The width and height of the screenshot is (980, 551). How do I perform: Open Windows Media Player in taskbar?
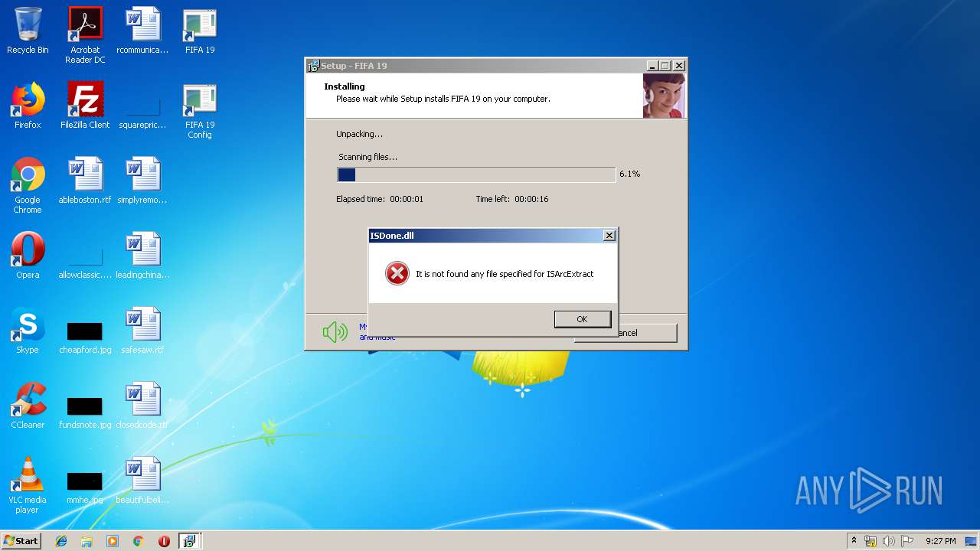pyautogui.click(x=113, y=541)
